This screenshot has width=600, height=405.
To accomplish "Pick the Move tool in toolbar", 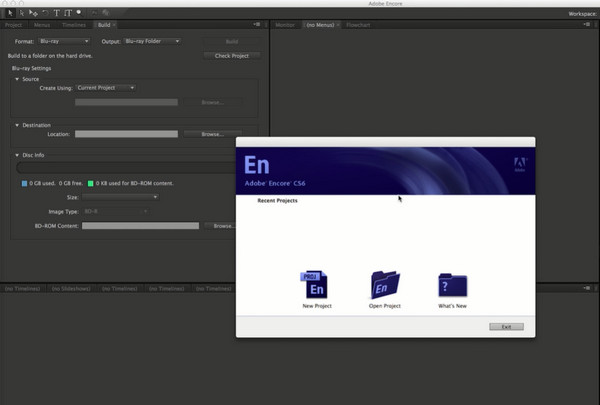I will (x=33, y=13).
